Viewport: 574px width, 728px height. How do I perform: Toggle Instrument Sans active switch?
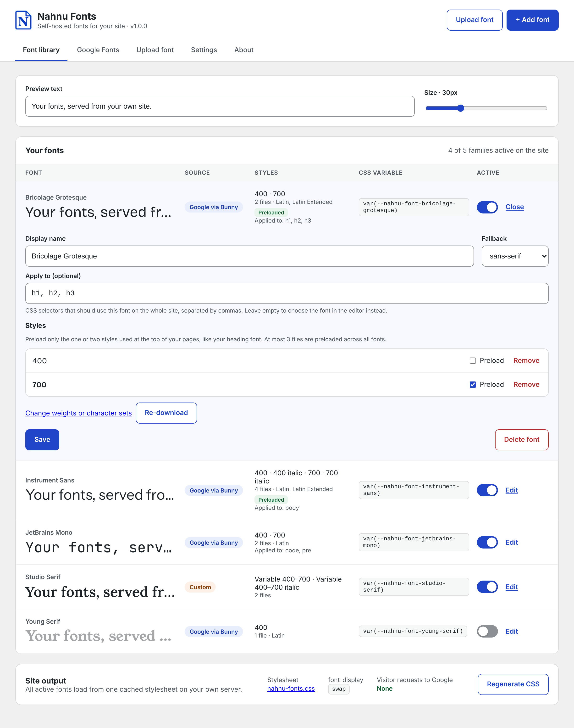coord(487,490)
